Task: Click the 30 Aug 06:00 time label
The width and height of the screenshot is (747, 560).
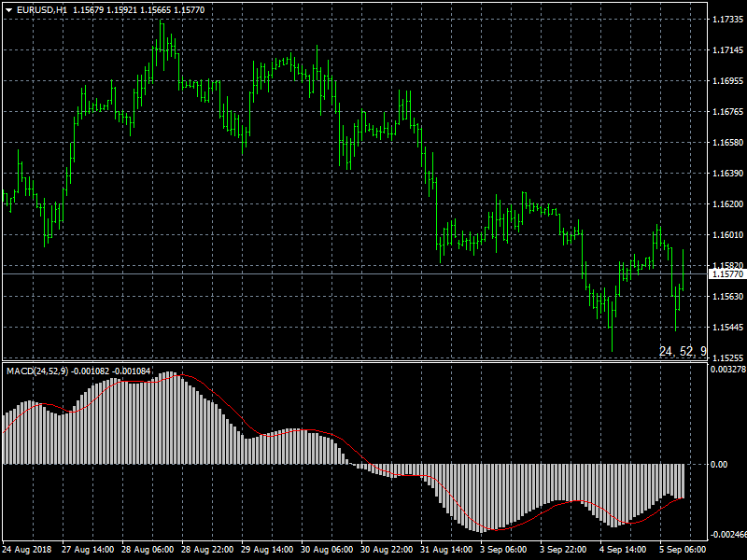Action: click(x=327, y=550)
